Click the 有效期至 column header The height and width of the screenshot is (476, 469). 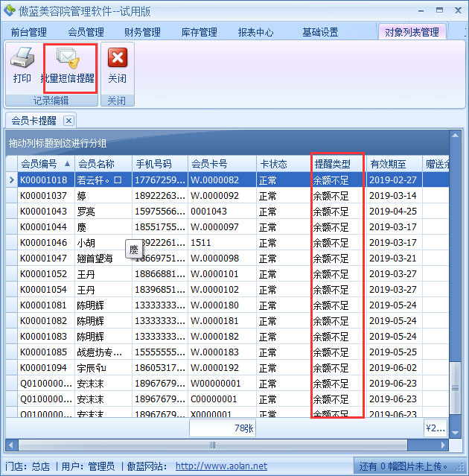coord(388,164)
